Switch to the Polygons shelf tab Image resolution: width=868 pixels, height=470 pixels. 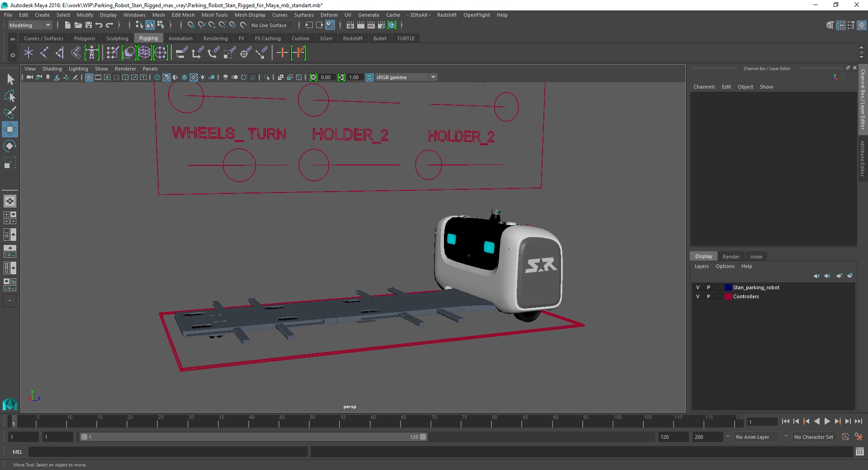click(x=85, y=38)
